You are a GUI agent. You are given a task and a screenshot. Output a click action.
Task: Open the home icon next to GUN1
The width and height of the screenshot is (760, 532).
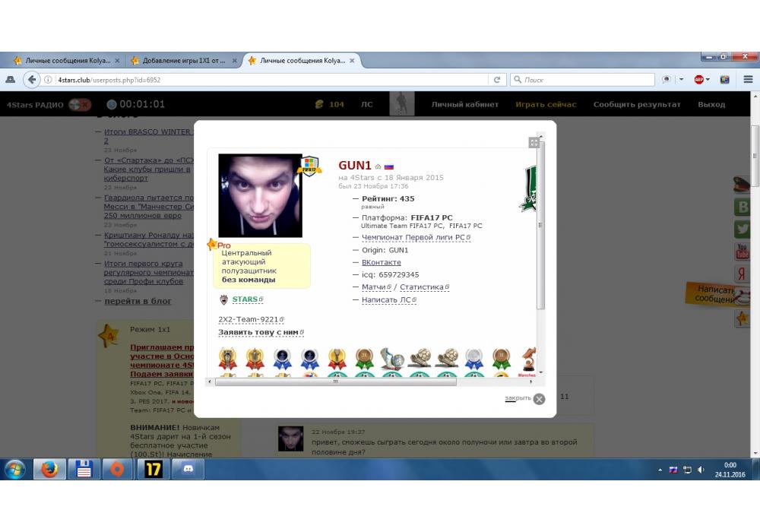[378, 166]
